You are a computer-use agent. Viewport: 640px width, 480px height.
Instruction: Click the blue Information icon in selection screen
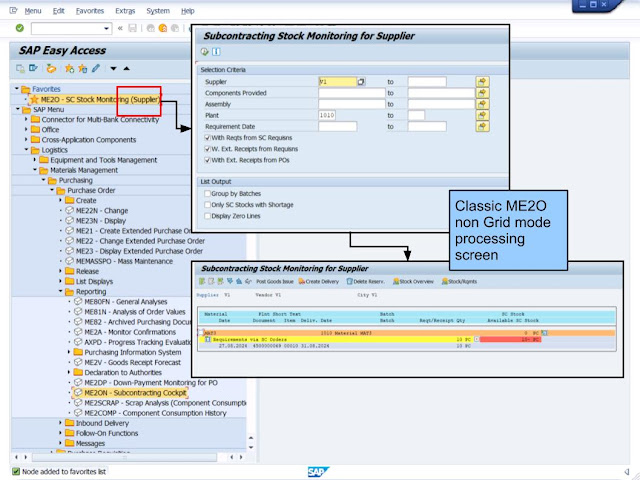pyautogui.click(x=216, y=52)
